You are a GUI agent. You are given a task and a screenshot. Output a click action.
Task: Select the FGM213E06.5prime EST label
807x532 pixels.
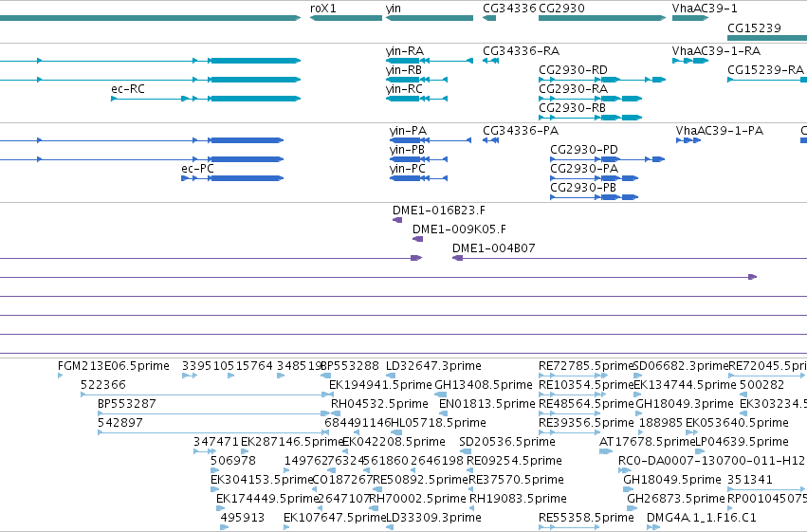(114, 366)
